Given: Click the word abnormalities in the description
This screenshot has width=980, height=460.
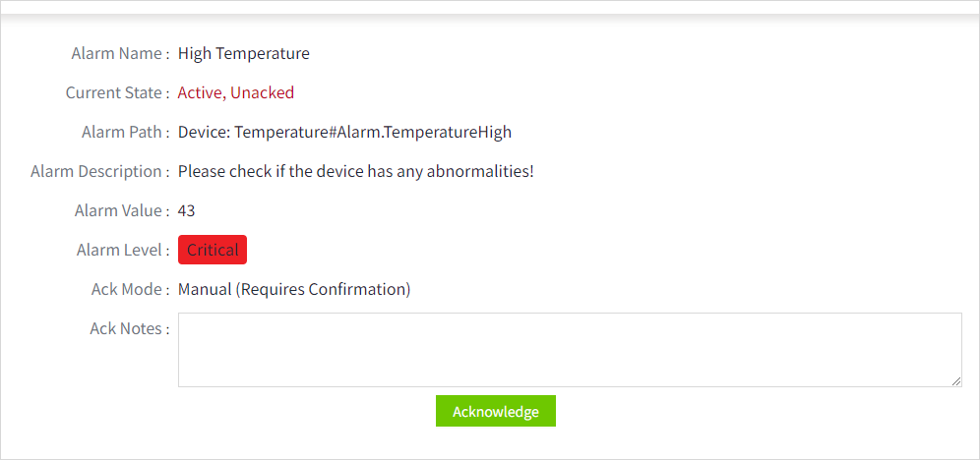Looking at the screenshot, I should point(485,171).
